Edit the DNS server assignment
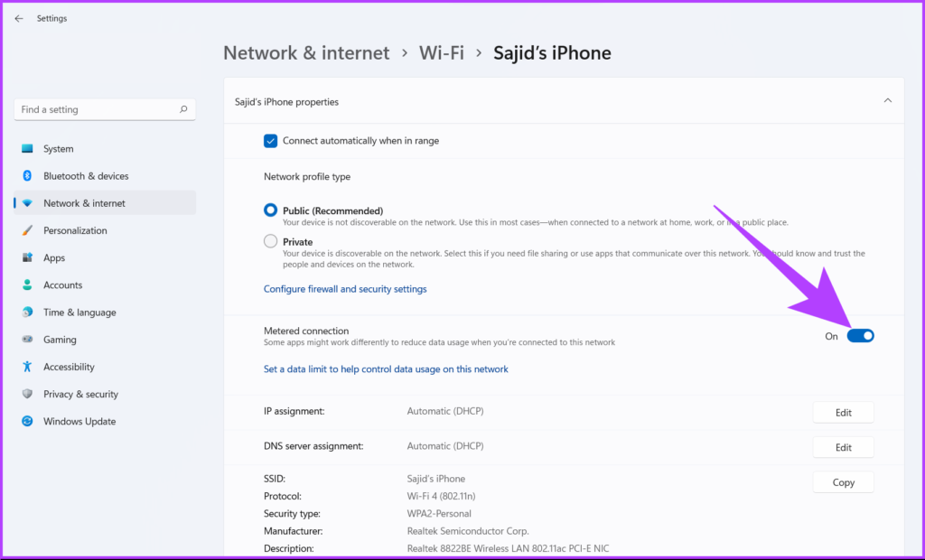Screen dimensions: 925x560 point(843,447)
